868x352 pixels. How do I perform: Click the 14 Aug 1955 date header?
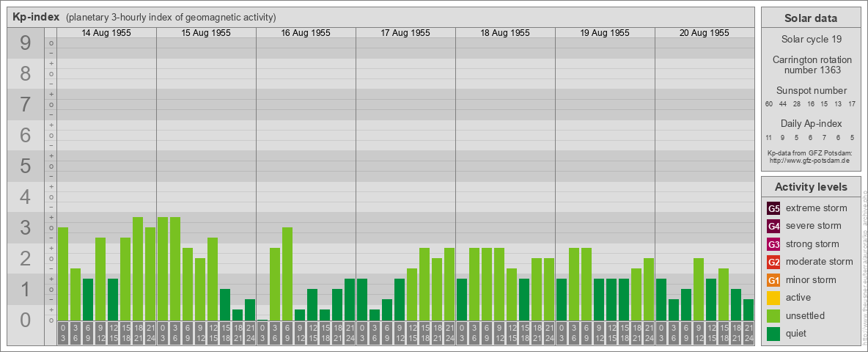click(106, 33)
